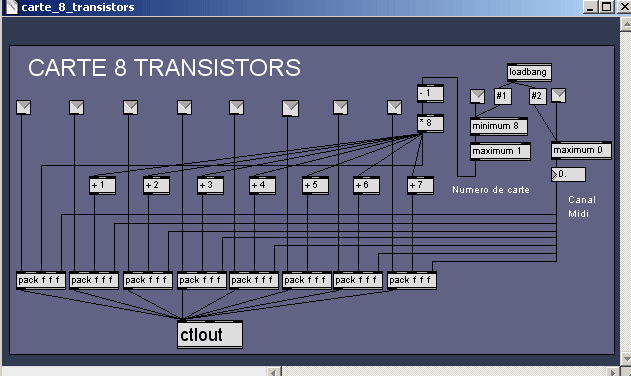
Task: Select the fourth pack f f f object
Action: coord(202,280)
